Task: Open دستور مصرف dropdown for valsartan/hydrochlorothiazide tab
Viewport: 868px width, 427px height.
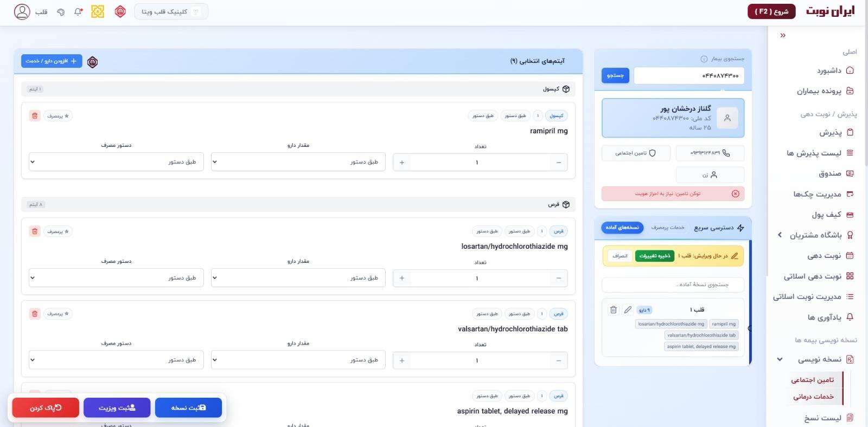Action: [x=116, y=360]
